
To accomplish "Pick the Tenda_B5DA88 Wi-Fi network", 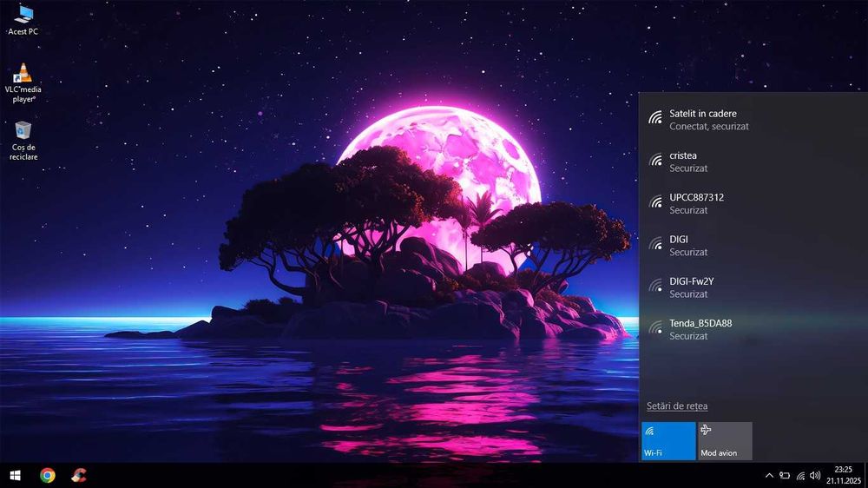I will (753, 329).
